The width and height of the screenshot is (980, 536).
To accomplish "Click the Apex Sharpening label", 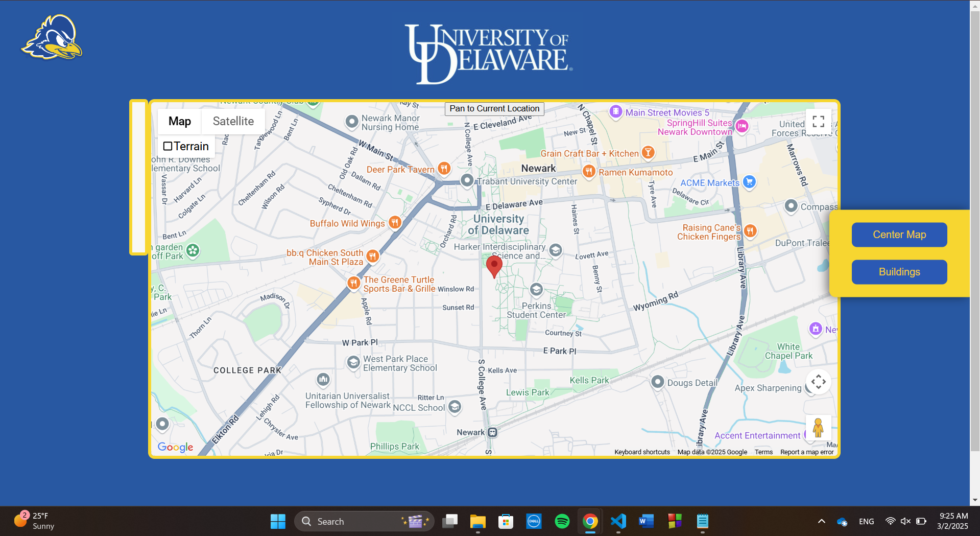I will [x=768, y=388].
